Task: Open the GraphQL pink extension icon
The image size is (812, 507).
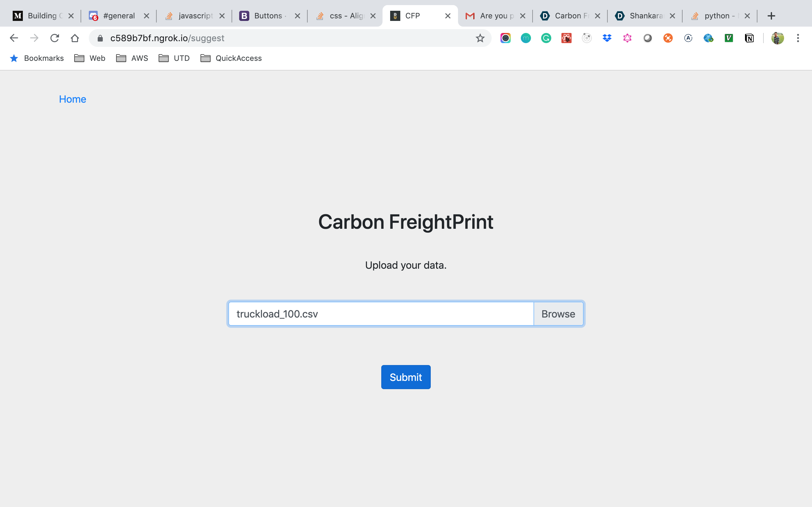Action: pyautogui.click(x=627, y=38)
